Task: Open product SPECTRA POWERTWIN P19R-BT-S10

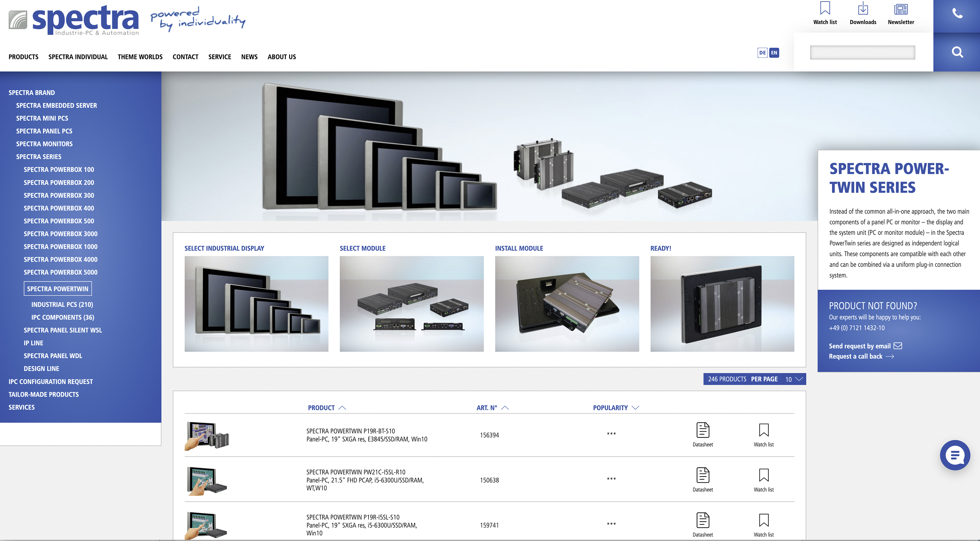Action: (x=350, y=431)
